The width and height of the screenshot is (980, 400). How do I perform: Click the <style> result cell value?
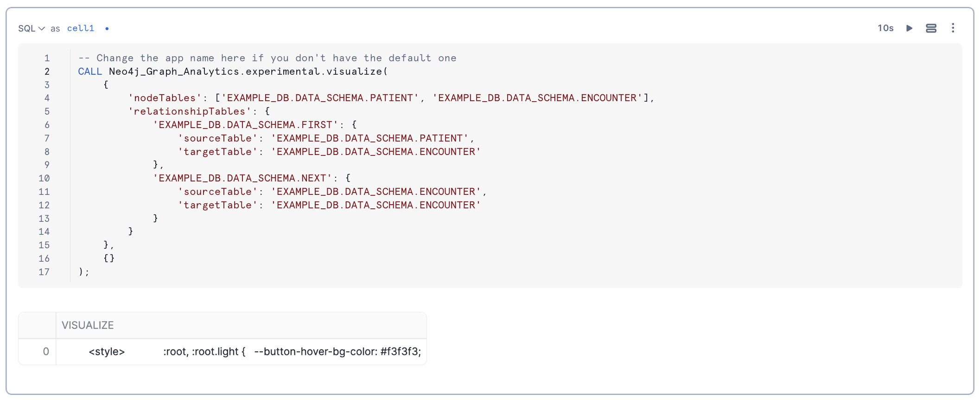(241, 352)
